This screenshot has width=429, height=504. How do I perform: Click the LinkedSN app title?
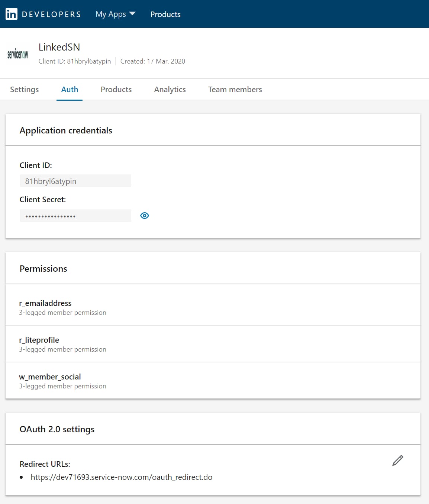tap(58, 47)
